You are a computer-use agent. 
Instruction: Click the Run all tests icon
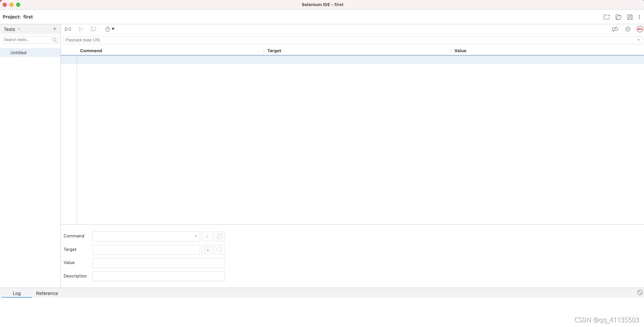point(68,29)
